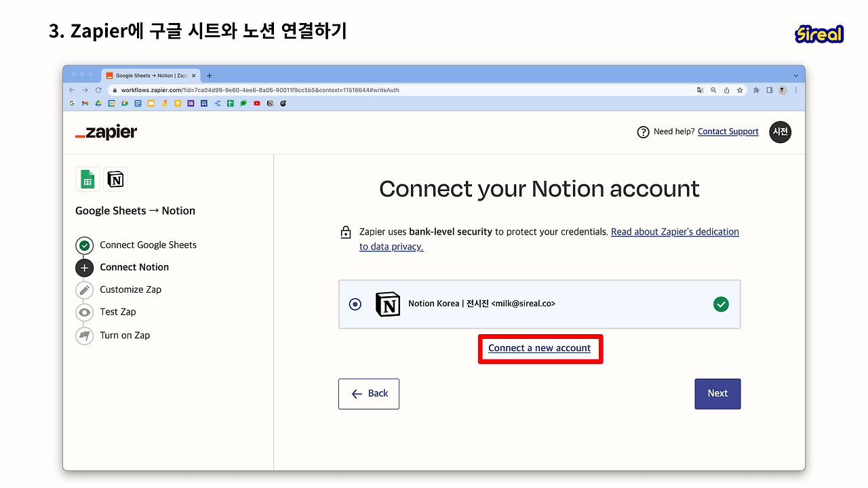Go to the Connect Notion step
Screen dimensions: 868x488
click(122, 268)
